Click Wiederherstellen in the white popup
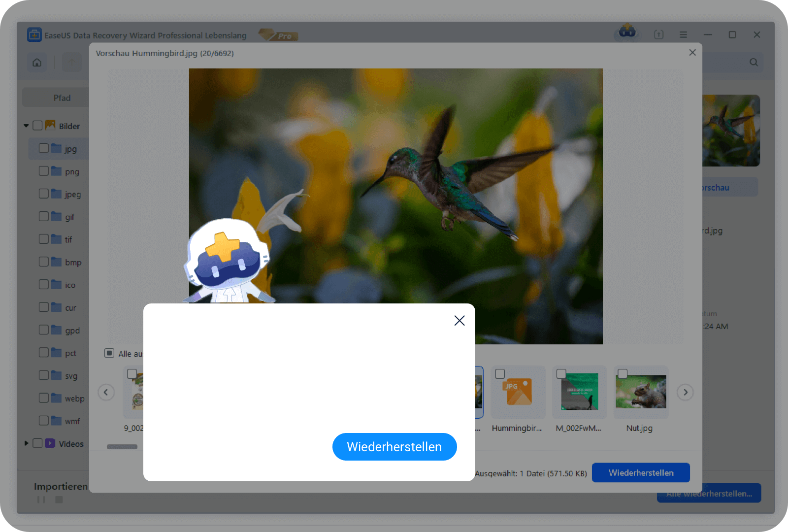Image resolution: width=788 pixels, height=532 pixels. point(394,447)
